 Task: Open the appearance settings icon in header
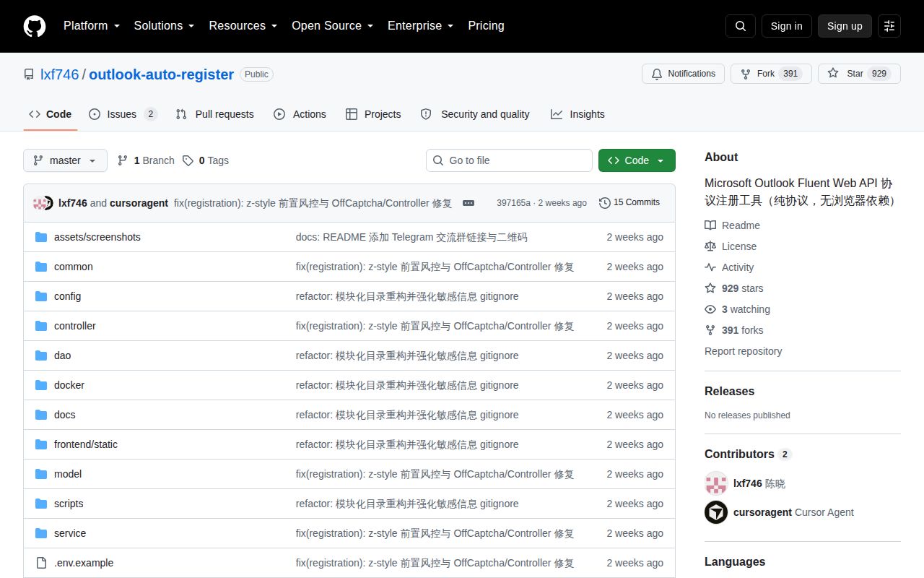(889, 26)
